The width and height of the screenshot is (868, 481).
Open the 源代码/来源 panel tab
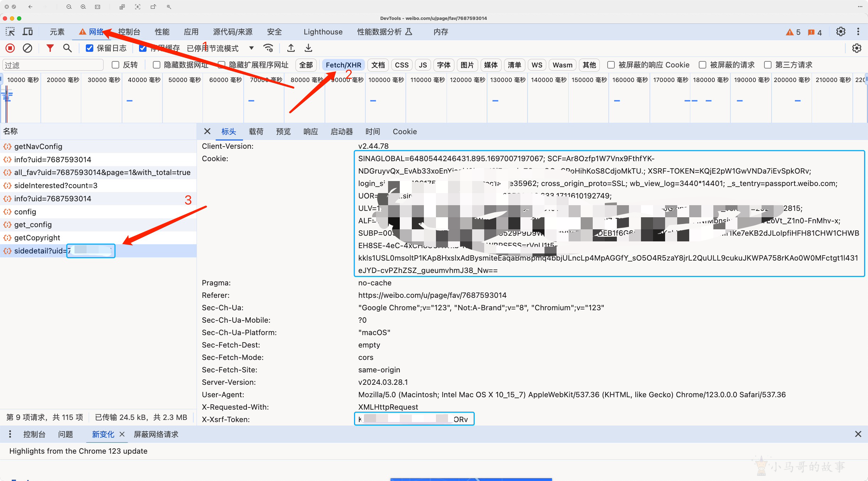233,32
